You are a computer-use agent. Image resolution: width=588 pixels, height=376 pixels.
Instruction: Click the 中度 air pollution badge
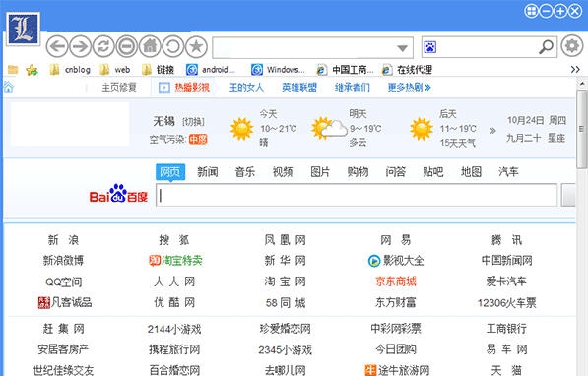tap(198, 140)
